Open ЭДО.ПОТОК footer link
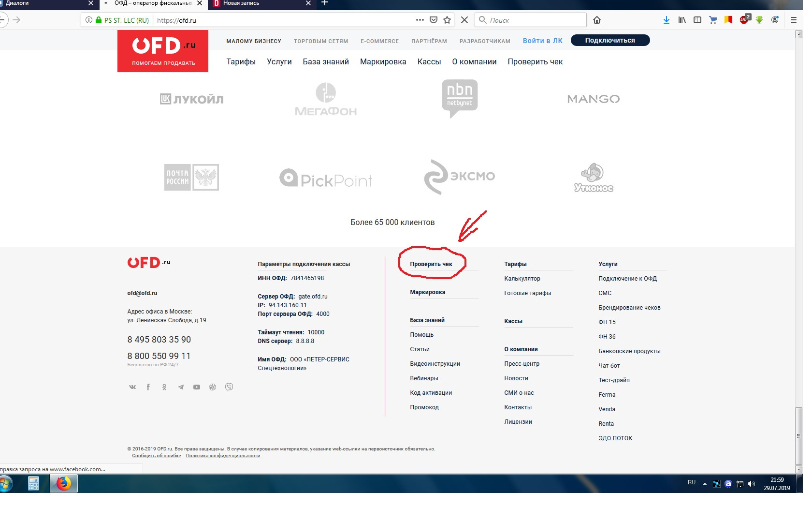 point(615,438)
